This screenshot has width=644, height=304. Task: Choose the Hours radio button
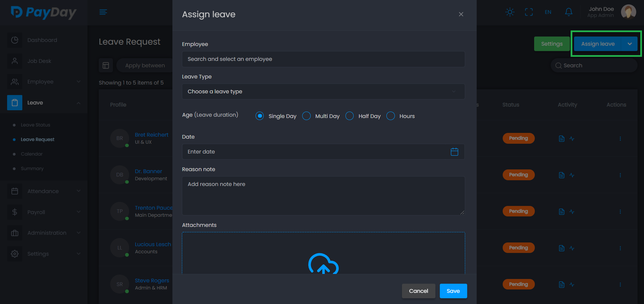pyautogui.click(x=391, y=116)
